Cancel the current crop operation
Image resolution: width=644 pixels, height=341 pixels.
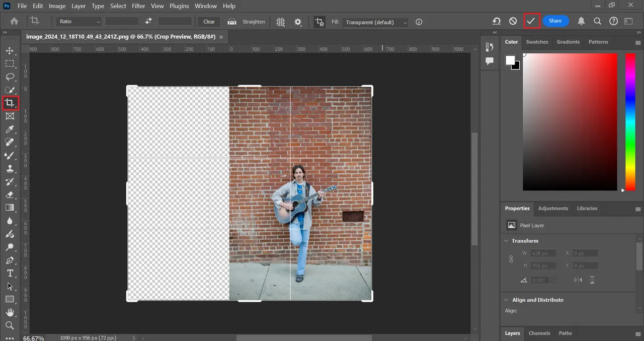pos(513,21)
